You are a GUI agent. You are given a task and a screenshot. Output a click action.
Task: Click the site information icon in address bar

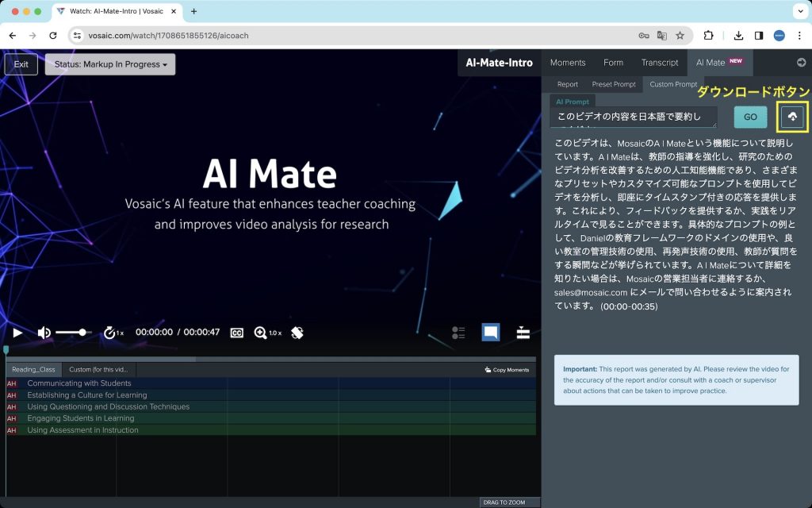pos(77,36)
